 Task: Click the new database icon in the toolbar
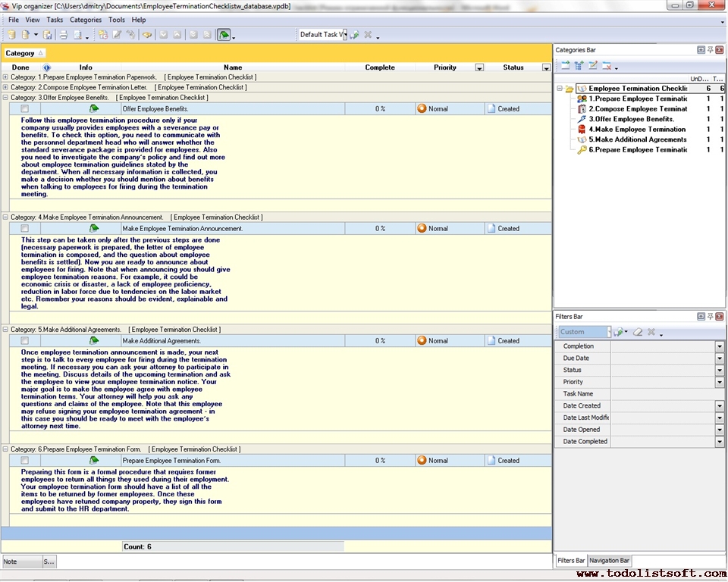click(11, 35)
